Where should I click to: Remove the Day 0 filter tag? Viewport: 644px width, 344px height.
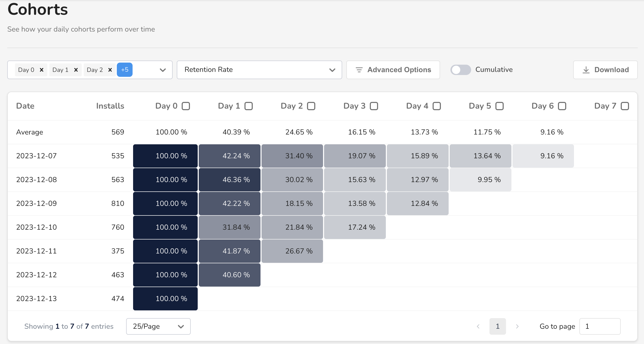pos(42,70)
